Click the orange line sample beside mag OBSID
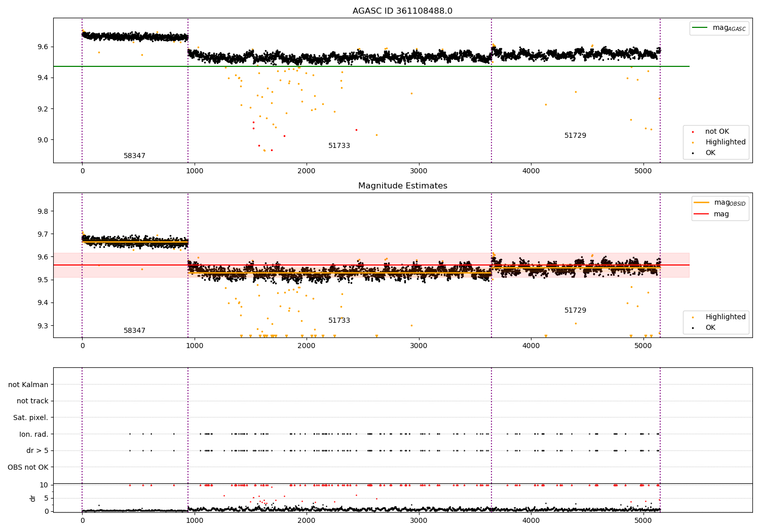The image size is (760, 532). pyautogui.click(x=702, y=203)
